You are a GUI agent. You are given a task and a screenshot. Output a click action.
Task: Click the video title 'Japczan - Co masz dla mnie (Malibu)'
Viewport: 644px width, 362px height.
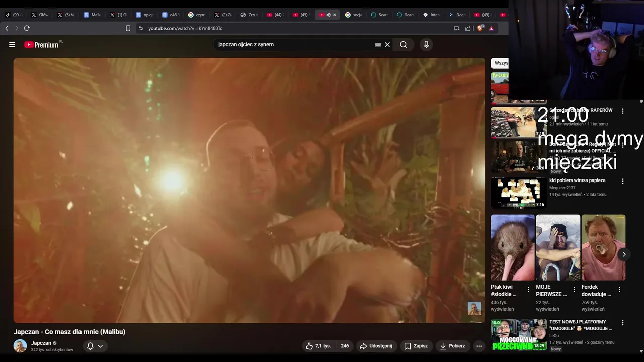[69, 332]
